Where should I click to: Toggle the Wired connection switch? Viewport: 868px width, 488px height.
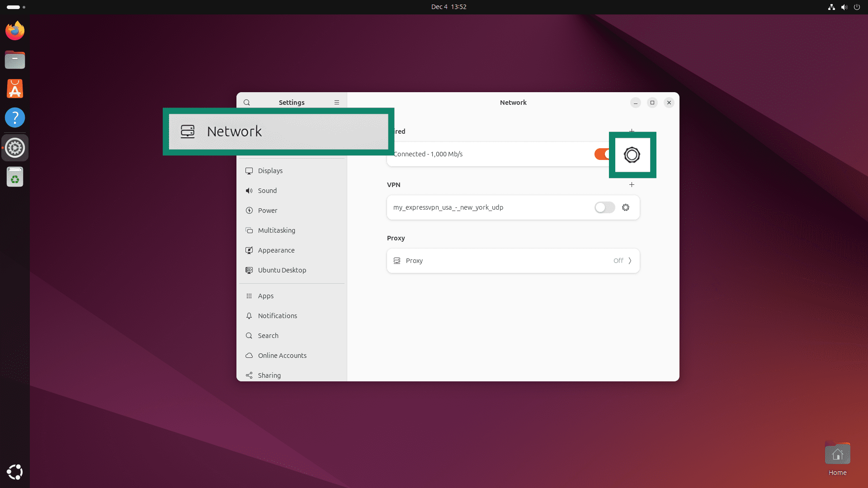click(602, 154)
